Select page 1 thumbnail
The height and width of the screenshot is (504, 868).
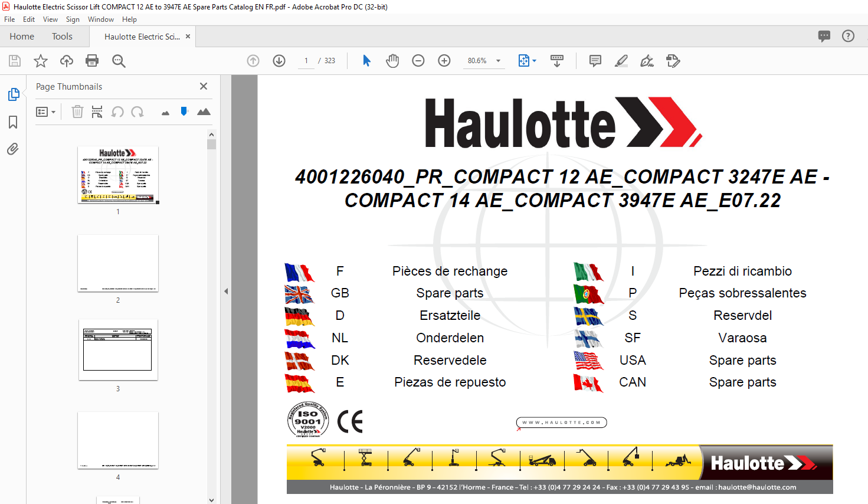point(118,175)
